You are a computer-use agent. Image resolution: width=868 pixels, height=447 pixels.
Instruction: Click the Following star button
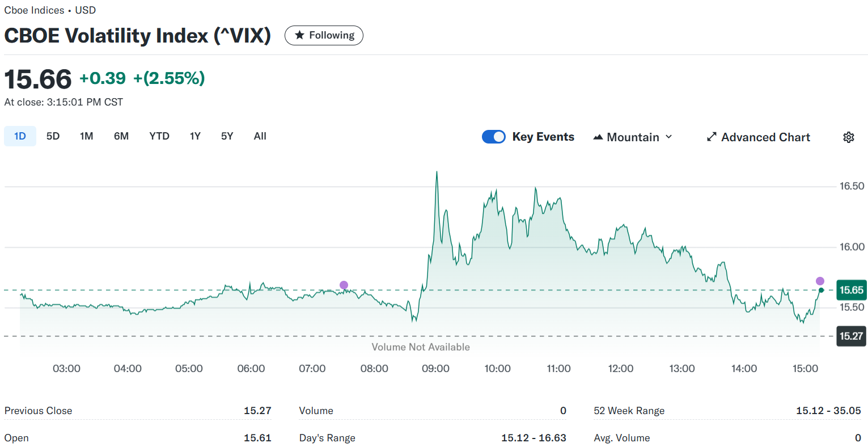click(x=324, y=35)
